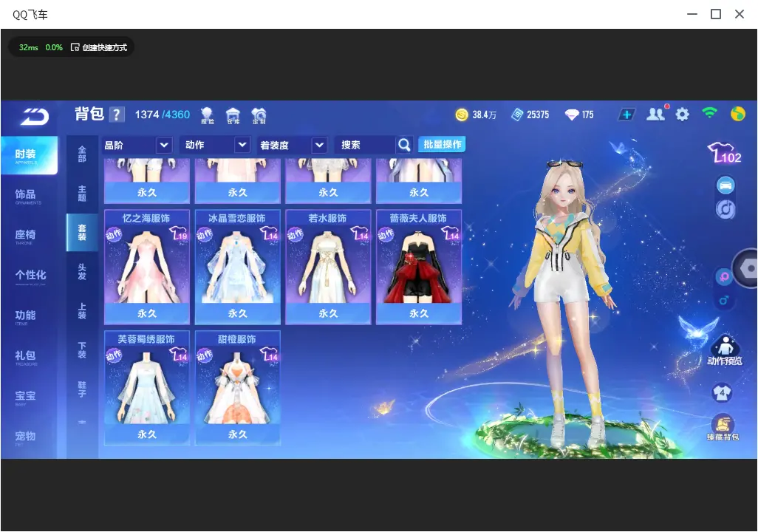This screenshot has width=758, height=532.
Task: Click the 创建快捷方式 shortcut icon
Action: click(75, 47)
